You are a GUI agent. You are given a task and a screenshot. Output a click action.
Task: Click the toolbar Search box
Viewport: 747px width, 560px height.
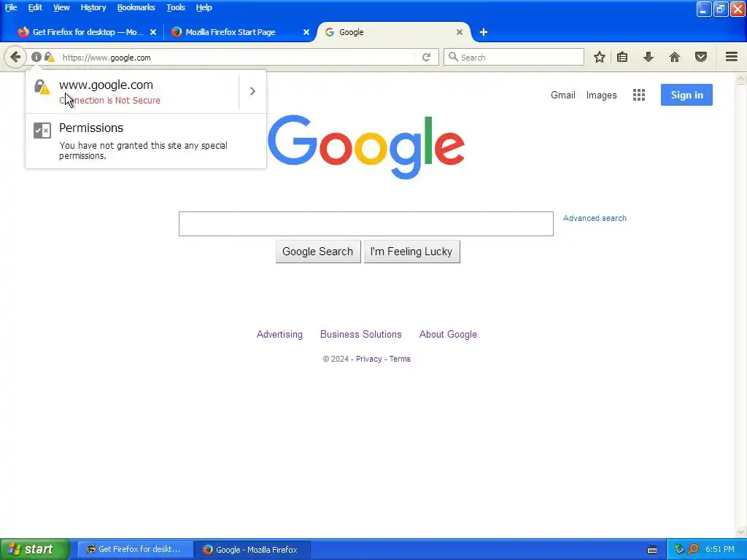[514, 57]
